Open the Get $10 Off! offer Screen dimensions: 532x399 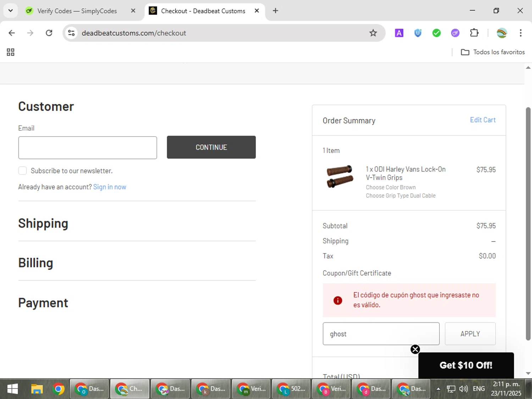pos(466,365)
